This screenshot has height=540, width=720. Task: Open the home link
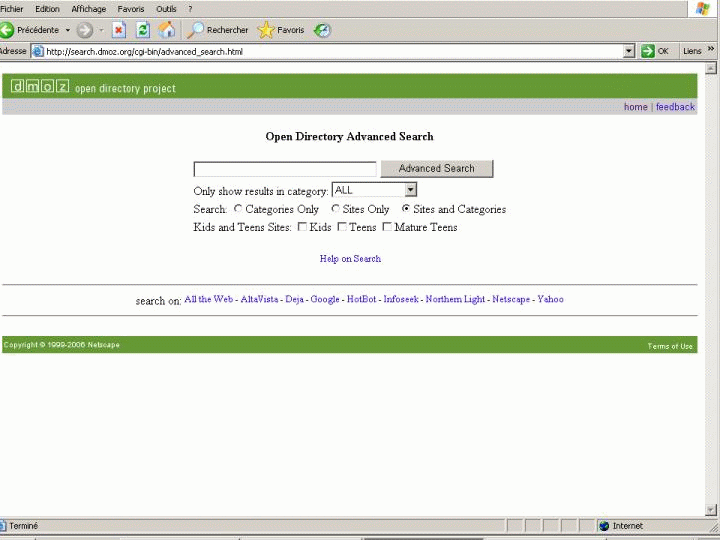[636, 107]
